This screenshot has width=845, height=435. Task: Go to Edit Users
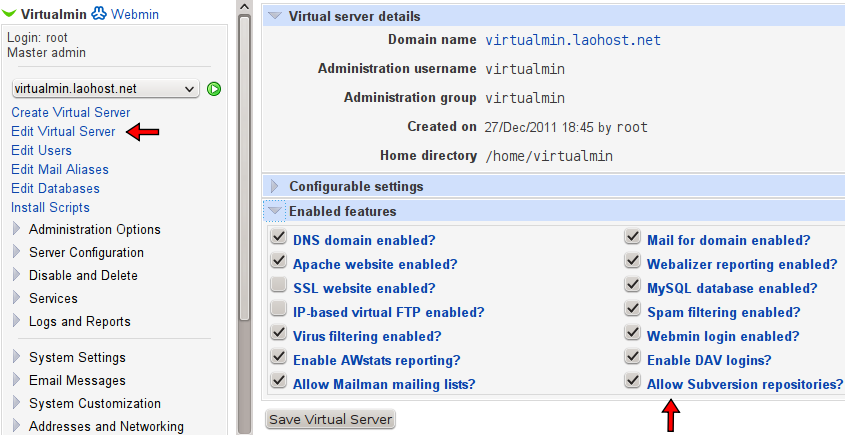click(x=41, y=150)
